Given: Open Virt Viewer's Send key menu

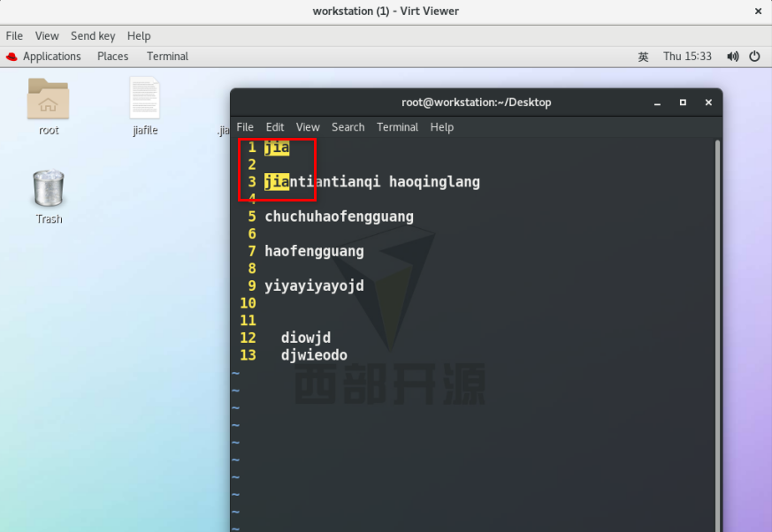Looking at the screenshot, I should tap(93, 36).
